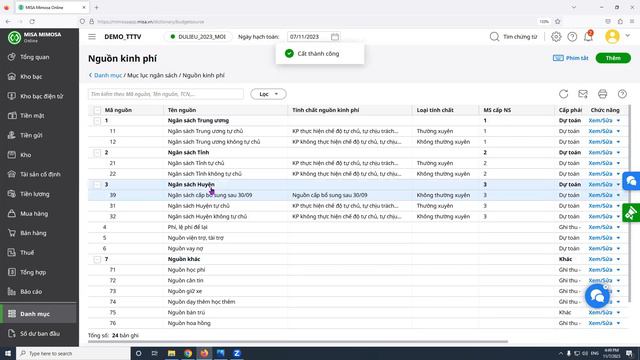
Task: Open Tiền mặt in the sidebar
Action: 39,116
